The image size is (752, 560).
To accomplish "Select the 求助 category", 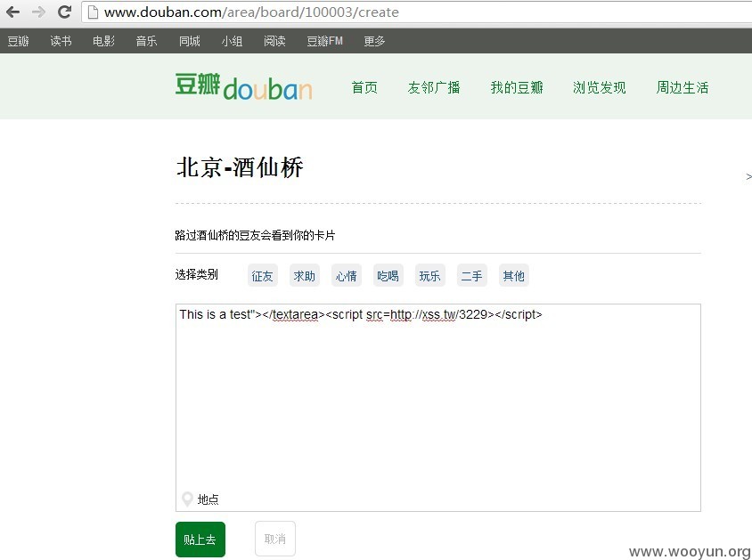I will click(305, 275).
